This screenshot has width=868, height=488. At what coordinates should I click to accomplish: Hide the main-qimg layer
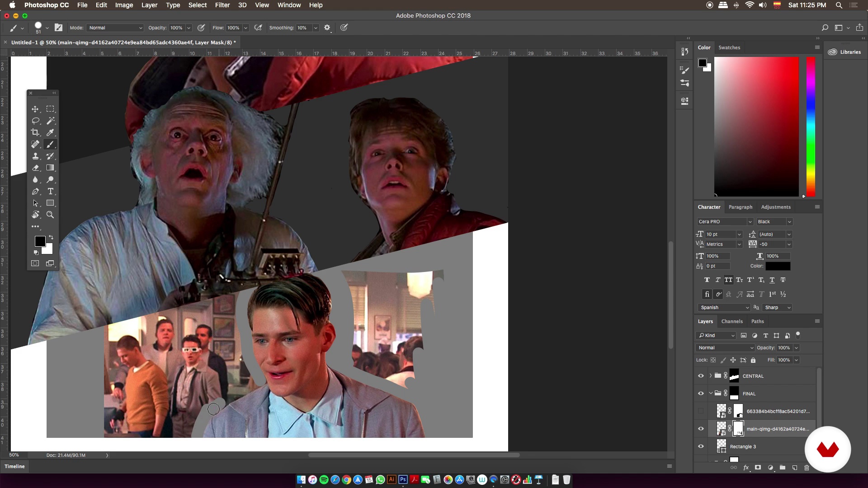701,429
